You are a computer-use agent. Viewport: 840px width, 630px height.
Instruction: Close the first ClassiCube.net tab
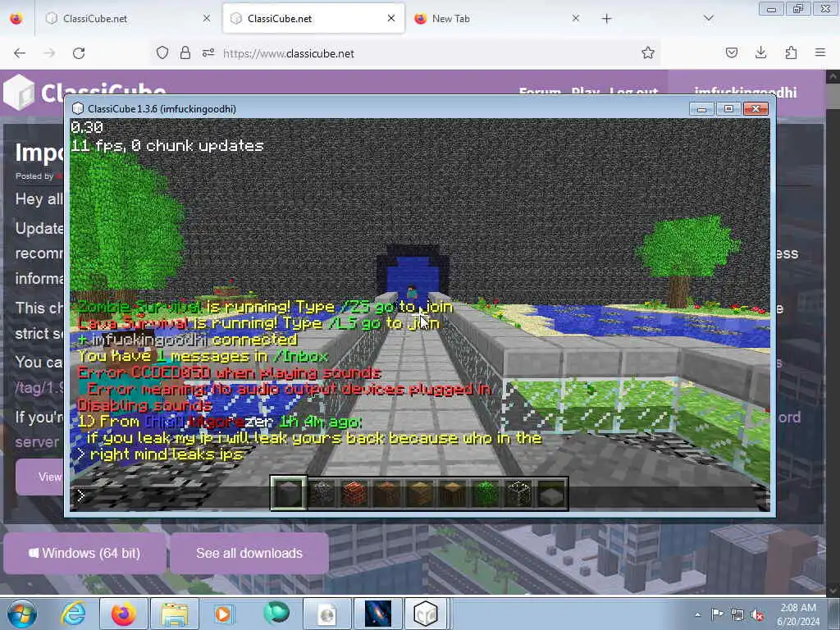click(x=206, y=18)
